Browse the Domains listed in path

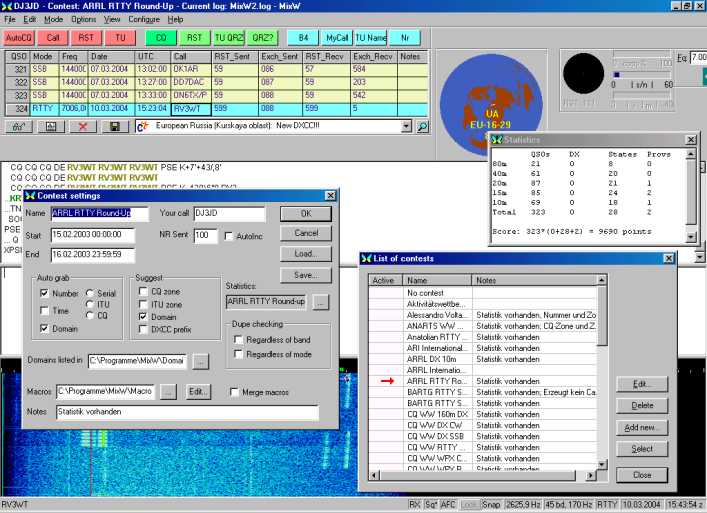coord(201,361)
